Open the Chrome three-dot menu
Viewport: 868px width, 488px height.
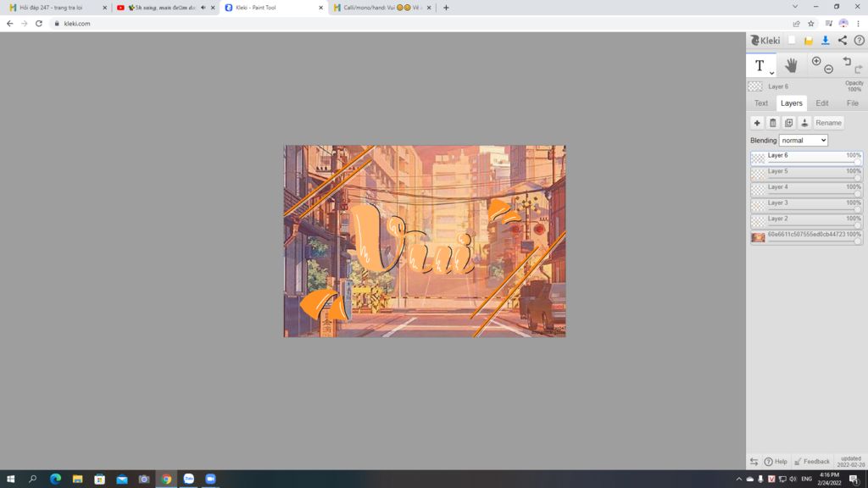[x=858, y=24]
